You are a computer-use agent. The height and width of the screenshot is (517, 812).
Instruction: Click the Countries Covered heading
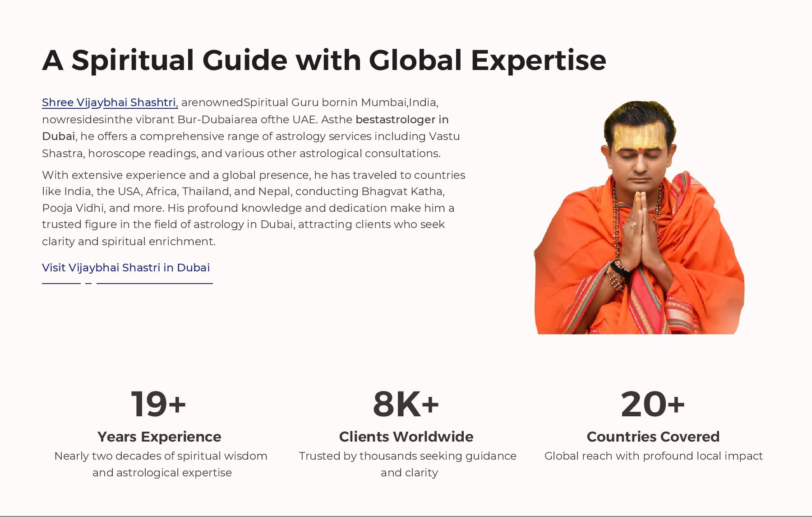tap(653, 437)
